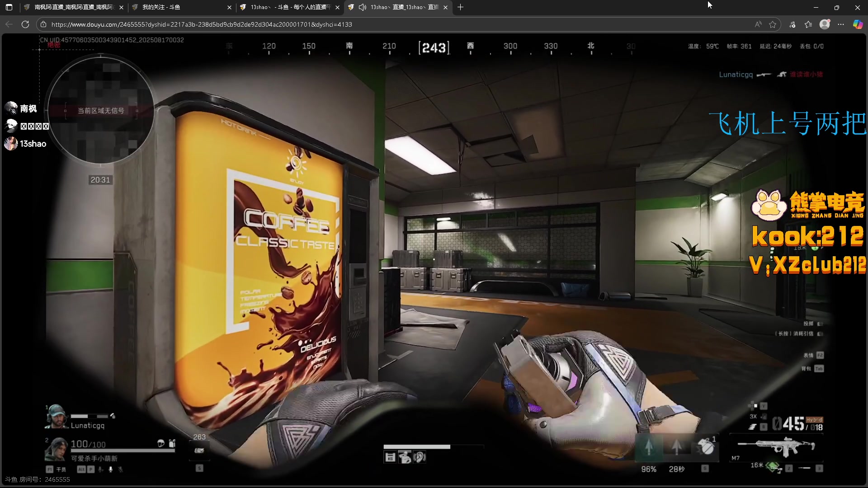
Task: Launch the Copilot sidebar icon
Action: click(x=858, y=24)
